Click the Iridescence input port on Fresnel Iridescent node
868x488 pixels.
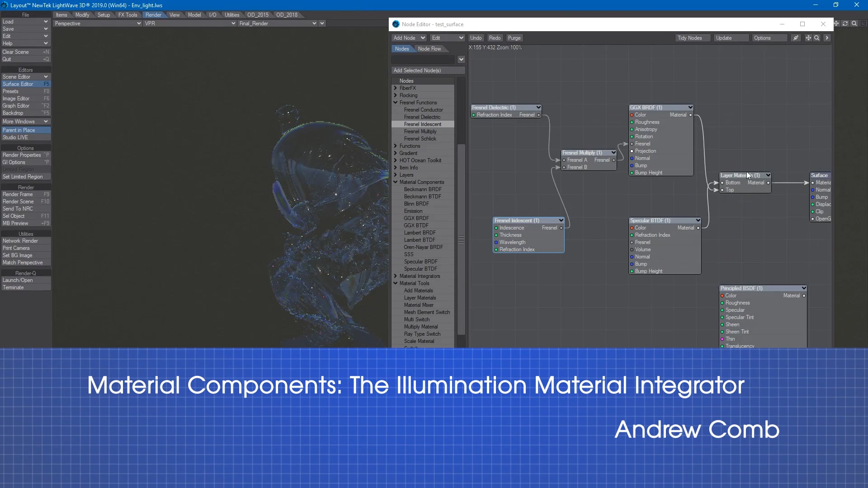496,228
